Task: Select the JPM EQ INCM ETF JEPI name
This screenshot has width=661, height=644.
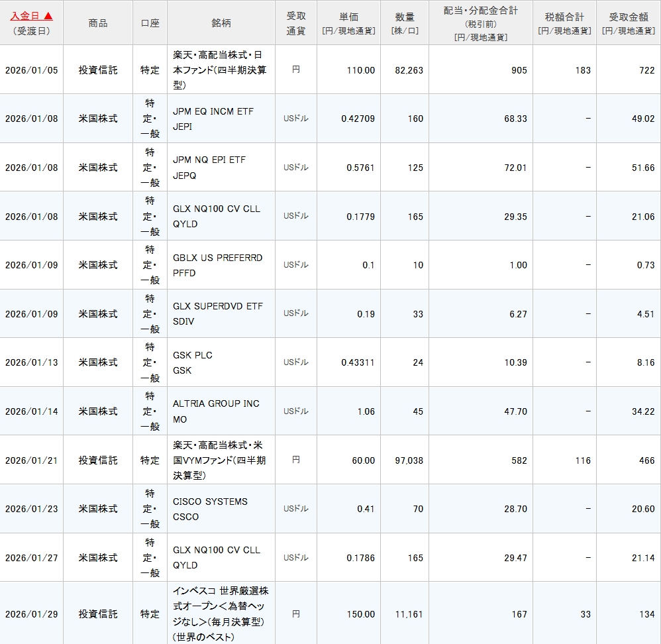Action: [x=213, y=119]
